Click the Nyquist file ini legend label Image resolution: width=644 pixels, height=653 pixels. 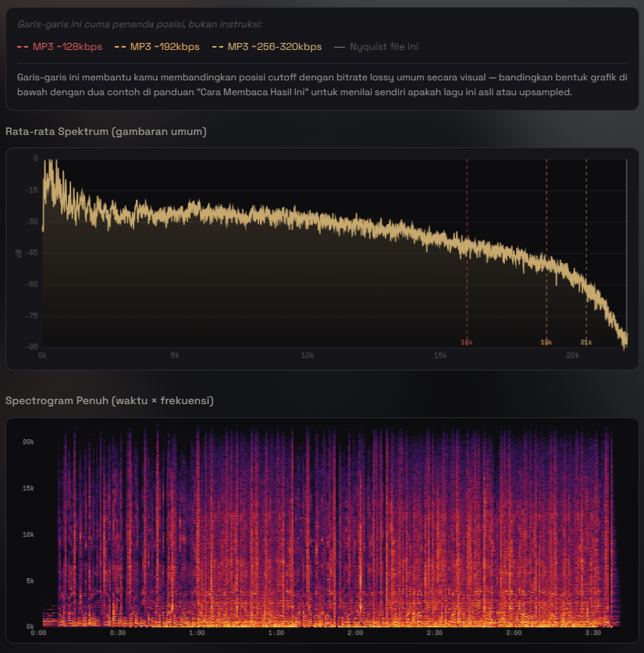tap(384, 47)
